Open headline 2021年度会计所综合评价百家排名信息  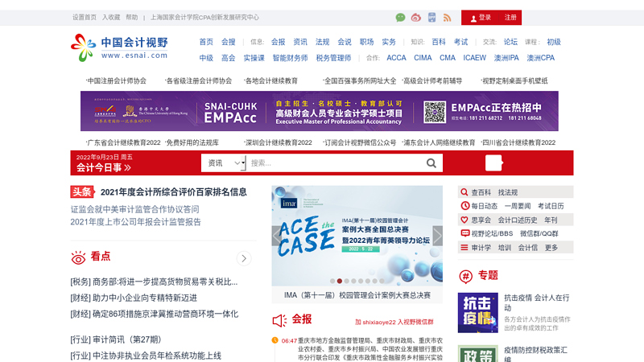click(173, 192)
